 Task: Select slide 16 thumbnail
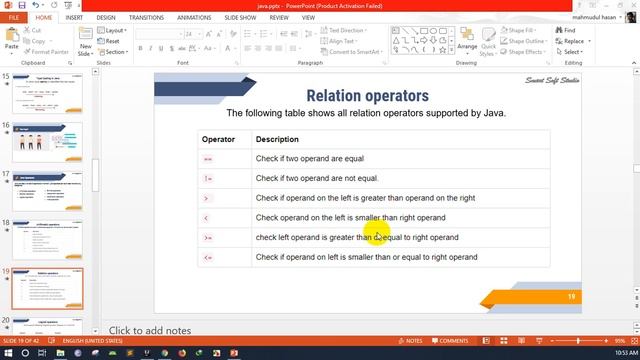(x=47, y=142)
